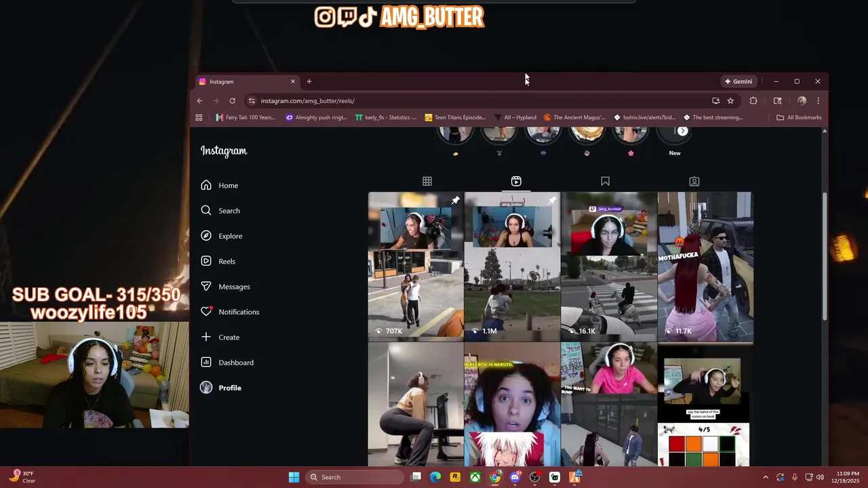
Task: Switch to the Tagged photos tab
Action: pyautogui.click(x=694, y=181)
